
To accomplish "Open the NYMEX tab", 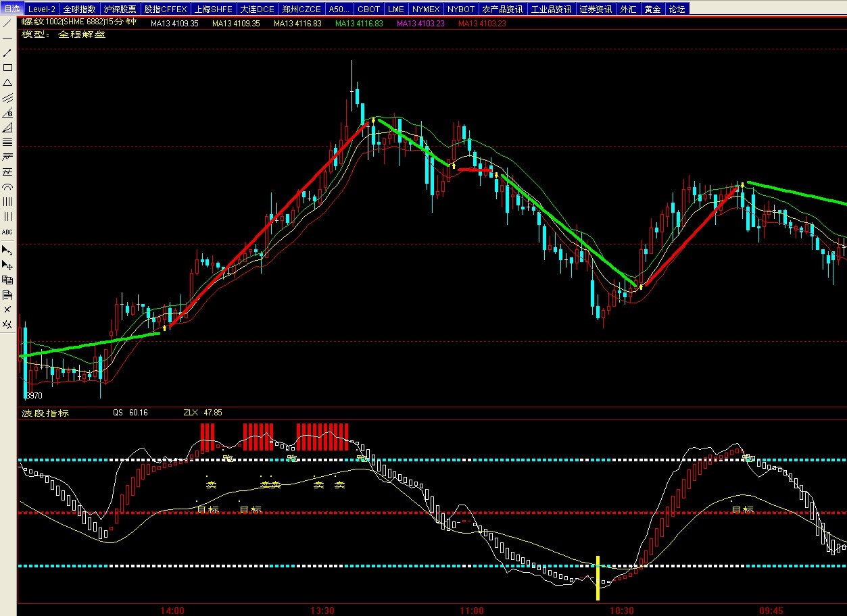I will click(x=426, y=9).
